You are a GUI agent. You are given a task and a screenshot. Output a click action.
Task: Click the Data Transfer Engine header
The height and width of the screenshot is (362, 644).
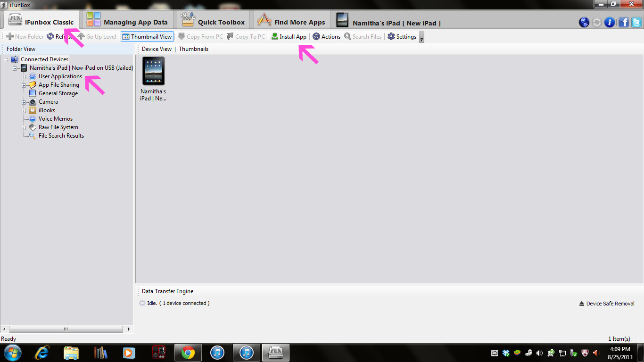point(167,291)
